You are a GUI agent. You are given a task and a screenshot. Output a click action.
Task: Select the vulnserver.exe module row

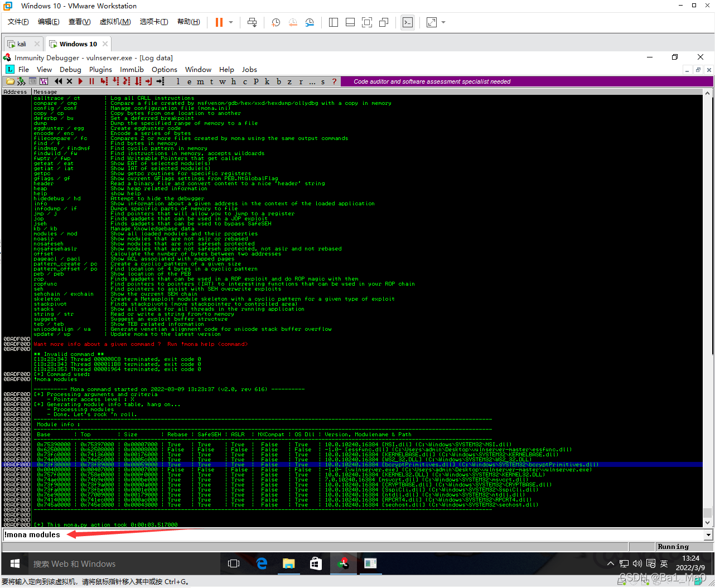[352, 470]
